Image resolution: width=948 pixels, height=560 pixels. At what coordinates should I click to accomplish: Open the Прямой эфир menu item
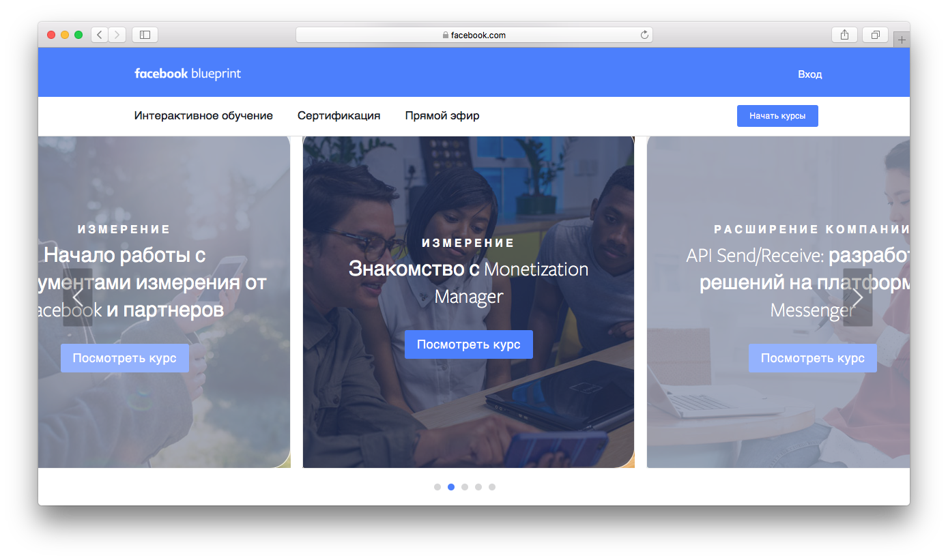pos(442,115)
